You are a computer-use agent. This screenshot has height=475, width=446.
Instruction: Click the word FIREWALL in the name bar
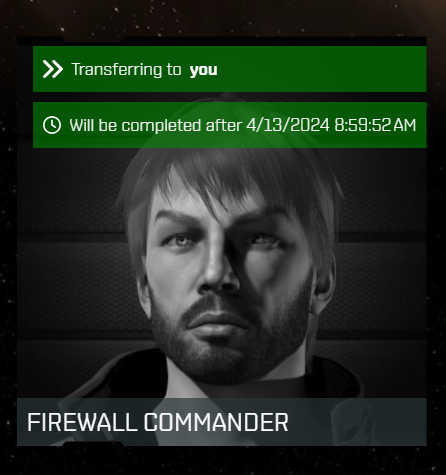pyautogui.click(x=83, y=422)
